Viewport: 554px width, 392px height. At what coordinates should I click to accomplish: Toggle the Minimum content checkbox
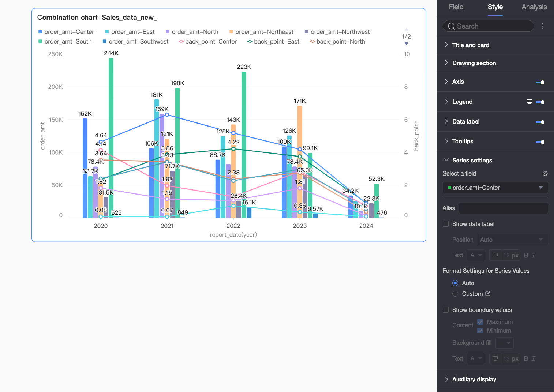coord(480,331)
